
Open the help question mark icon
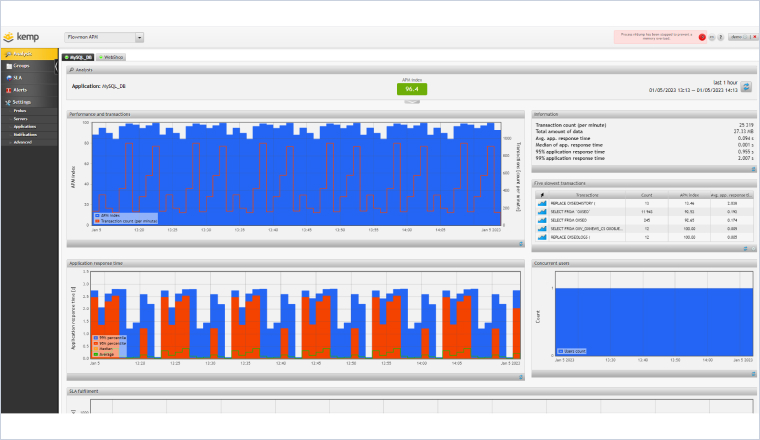(721, 37)
